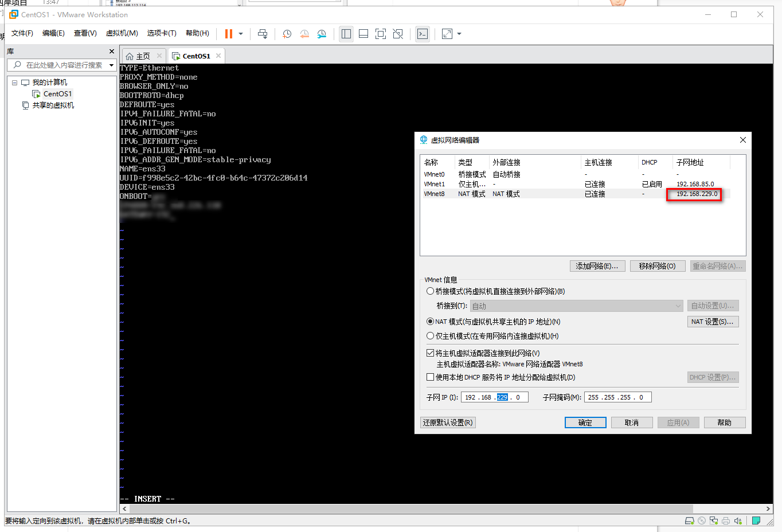Image resolution: width=782 pixels, height=532 pixels.
Task: Click the 移除网络(O) button
Action: [x=658, y=266]
